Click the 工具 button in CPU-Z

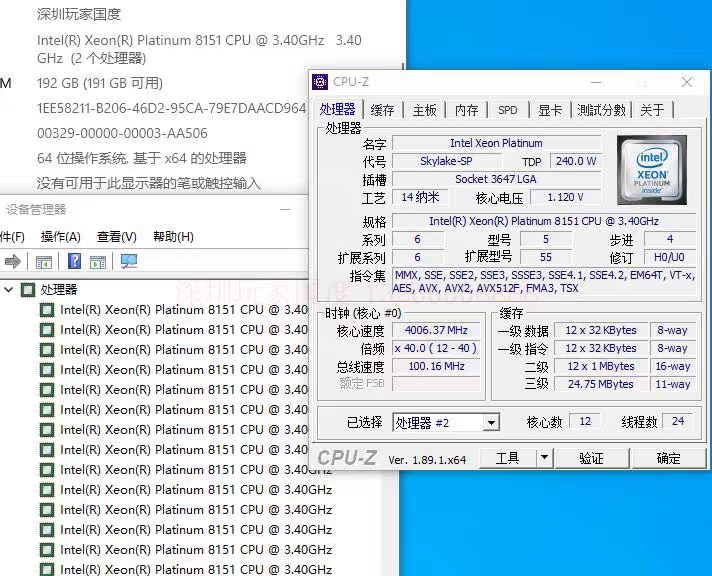click(508, 458)
